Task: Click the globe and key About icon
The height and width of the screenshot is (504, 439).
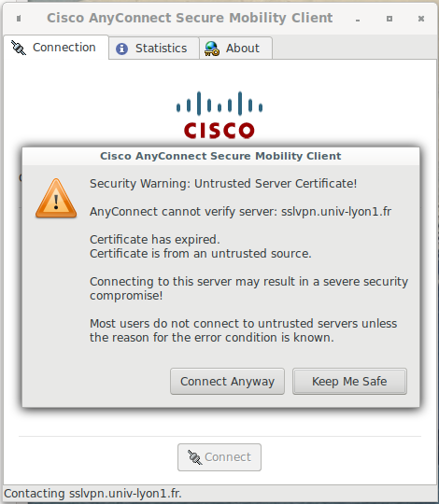Action: [212, 49]
